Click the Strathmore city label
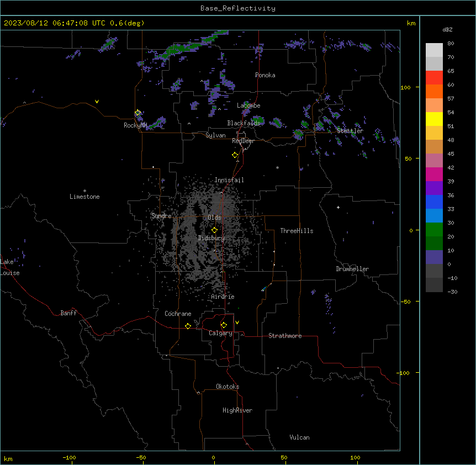The width and height of the screenshot is (476, 465). coord(285,336)
